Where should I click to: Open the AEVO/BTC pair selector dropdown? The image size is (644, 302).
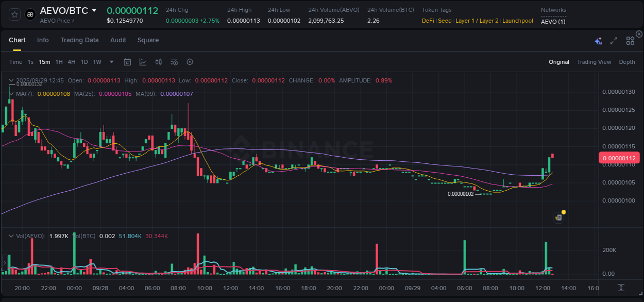click(70, 10)
